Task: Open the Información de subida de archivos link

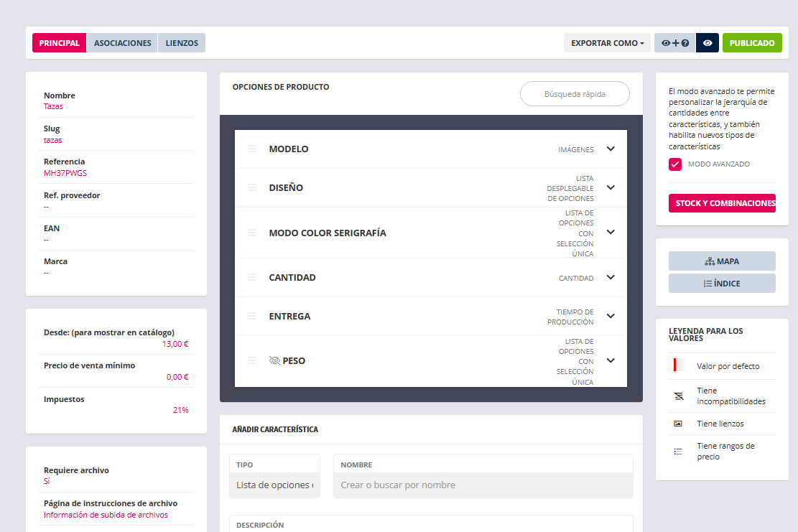Action: point(106,515)
